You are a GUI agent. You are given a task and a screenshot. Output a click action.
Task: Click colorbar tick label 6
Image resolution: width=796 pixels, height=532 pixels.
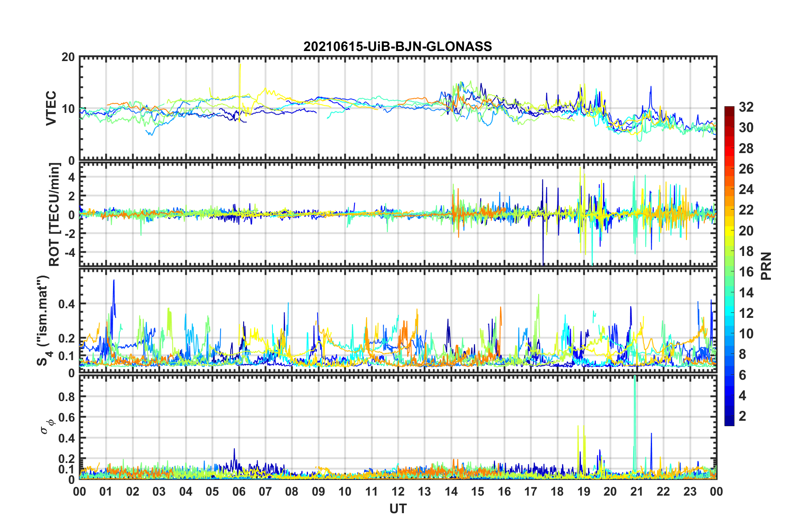click(742, 375)
